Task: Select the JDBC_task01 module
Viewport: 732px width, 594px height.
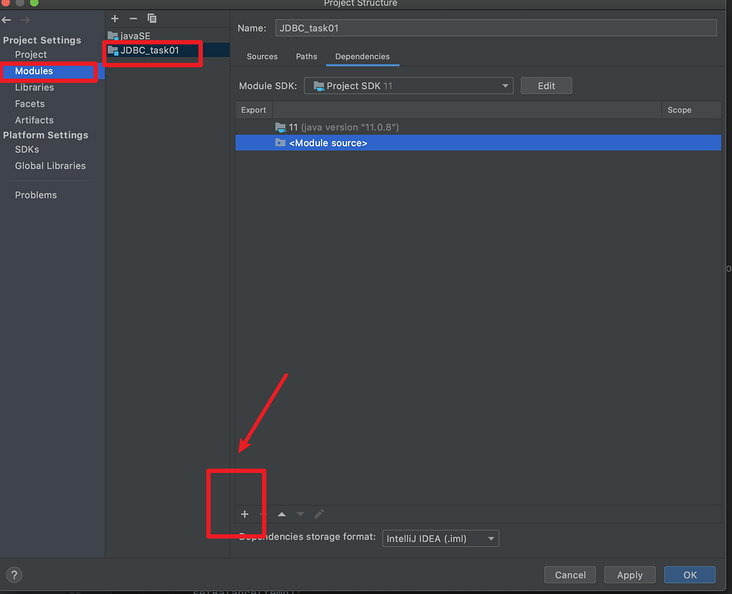Action: (x=168, y=50)
